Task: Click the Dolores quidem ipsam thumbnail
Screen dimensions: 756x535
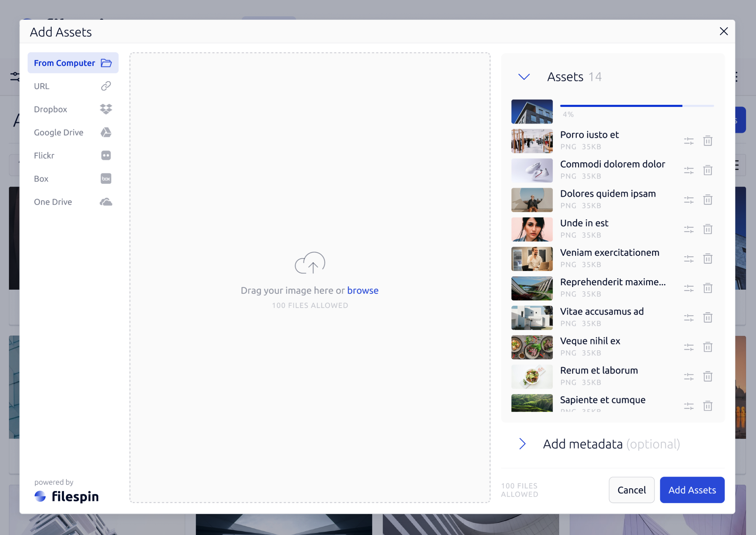Action: point(532,200)
